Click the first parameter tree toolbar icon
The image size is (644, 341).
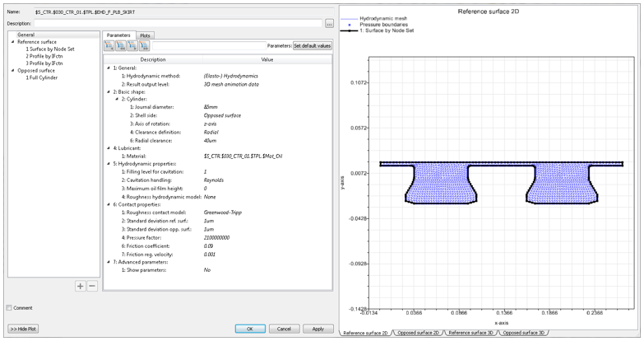[x=109, y=47]
